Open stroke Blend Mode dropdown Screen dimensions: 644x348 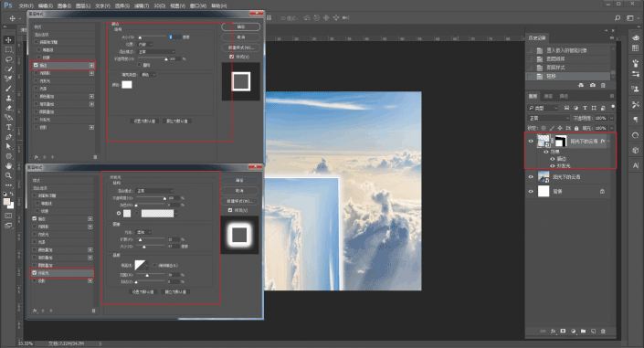pyautogui.click(x=156, y=52)
